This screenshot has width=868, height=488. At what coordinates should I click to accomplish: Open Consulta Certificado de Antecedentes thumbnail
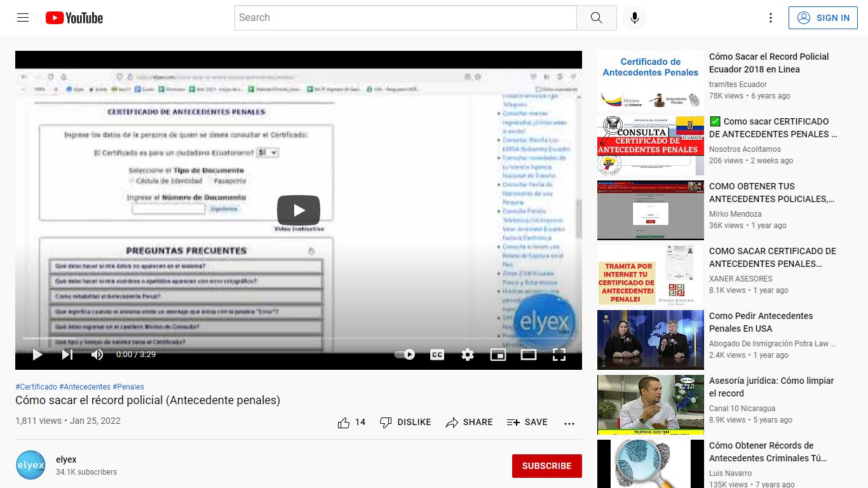tap(651, 146)
